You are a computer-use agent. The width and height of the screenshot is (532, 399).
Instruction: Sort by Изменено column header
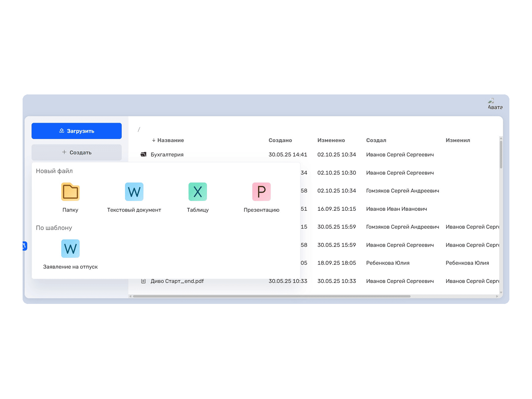pos(331,140)
